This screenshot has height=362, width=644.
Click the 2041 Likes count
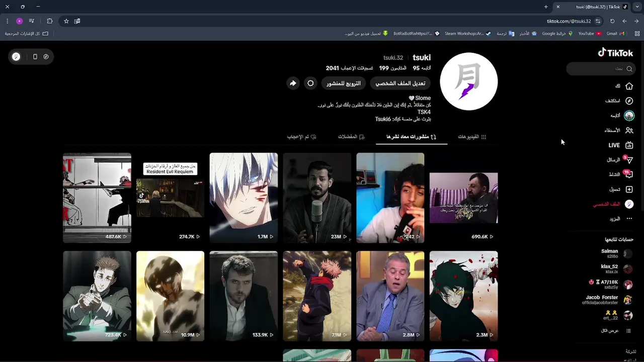(x=349, y=68)
